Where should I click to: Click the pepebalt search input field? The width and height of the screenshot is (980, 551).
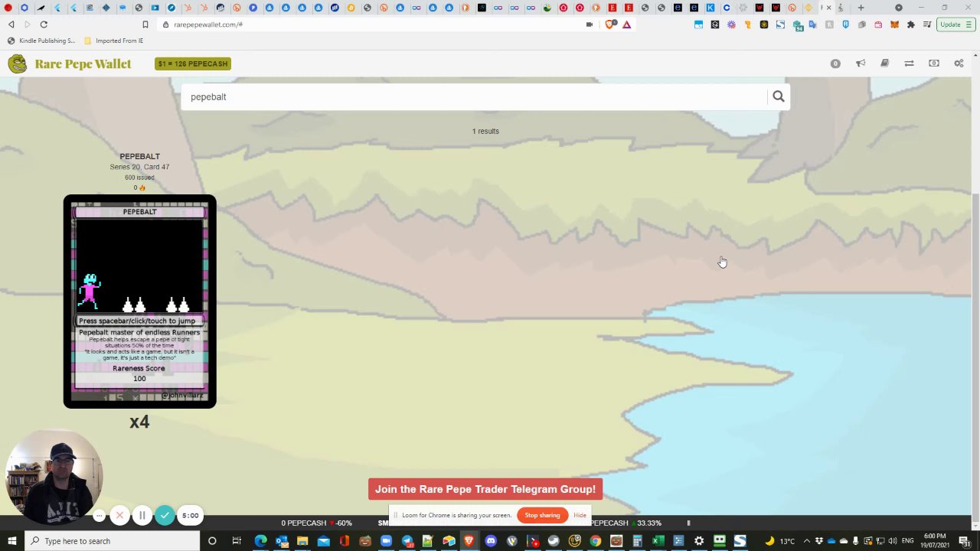(x=474, y=97)
